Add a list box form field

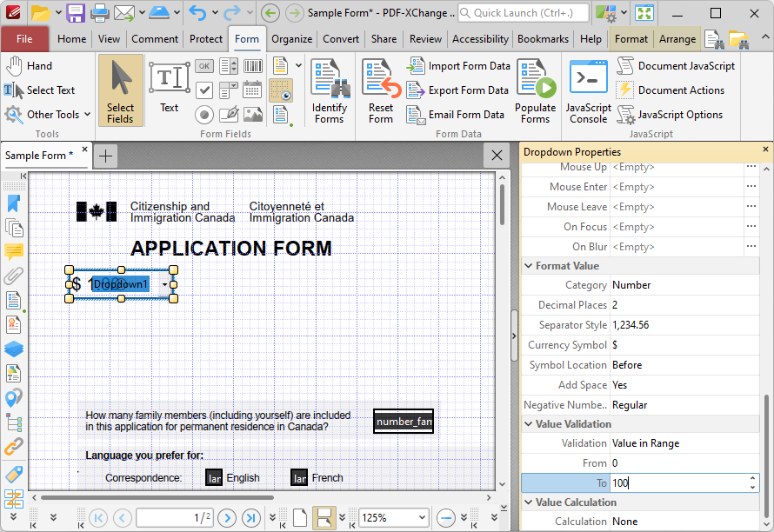pyautogui.click(x=229, y=66)
